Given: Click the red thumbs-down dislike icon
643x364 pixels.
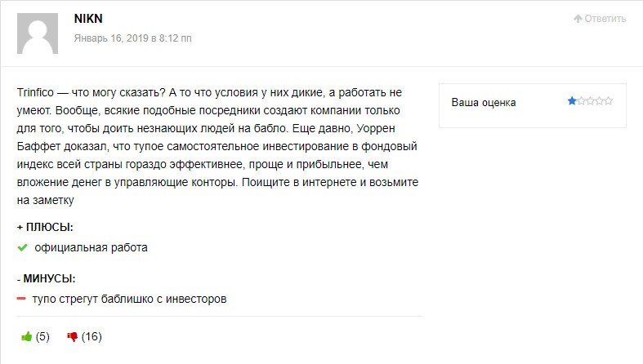Looking at the screenshot, I should 72,336.
